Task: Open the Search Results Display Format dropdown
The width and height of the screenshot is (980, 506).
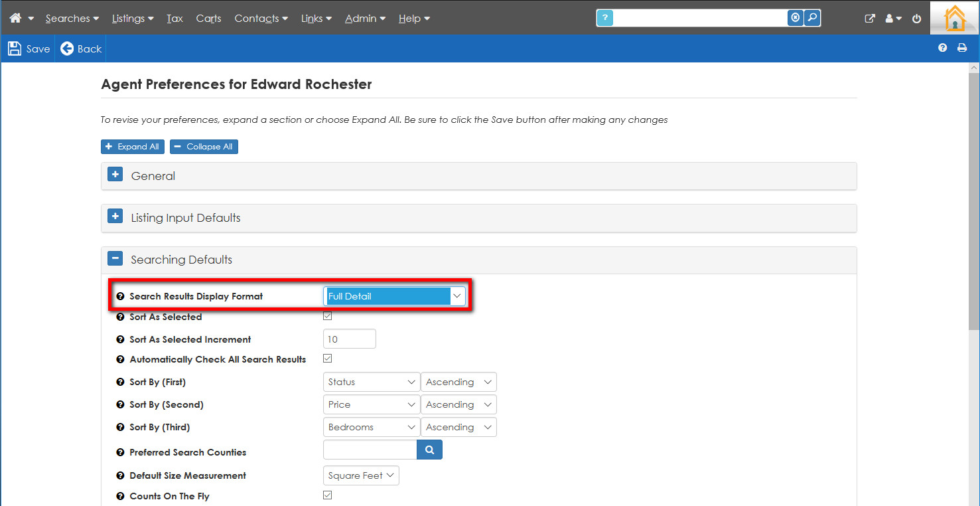Action: pos(394,296)
